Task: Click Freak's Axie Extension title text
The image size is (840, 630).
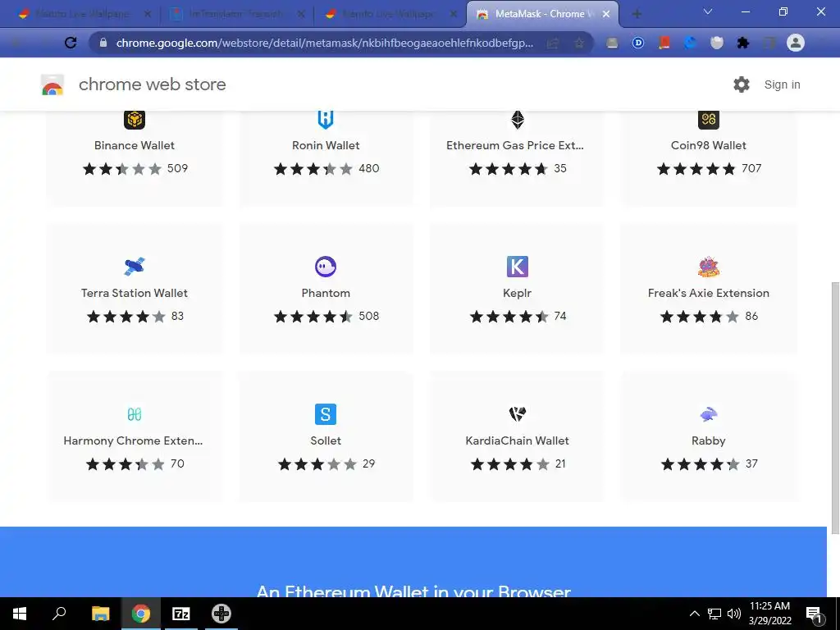Action: coord(708,293)
